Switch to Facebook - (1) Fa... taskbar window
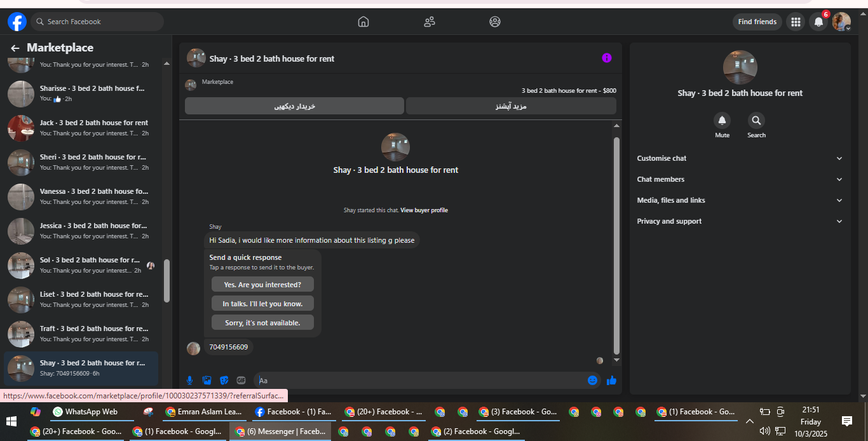Viewport: 868px width, 441px height. [294, 412]
